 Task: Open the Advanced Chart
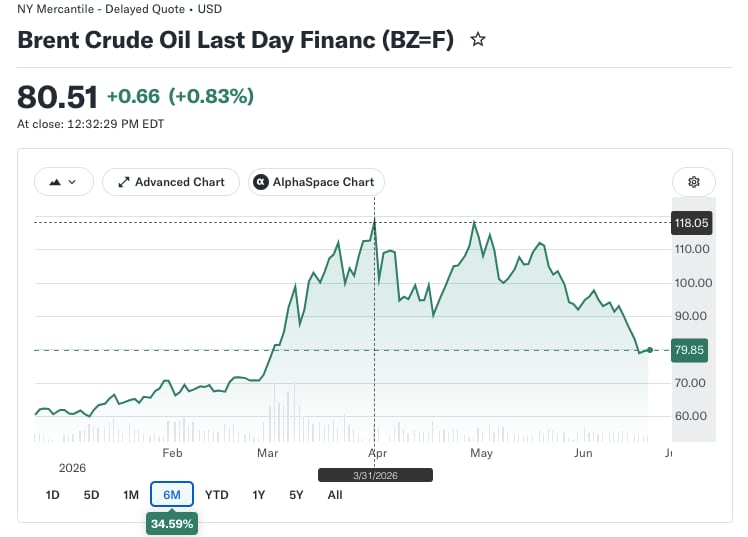(x=171, y=182)
